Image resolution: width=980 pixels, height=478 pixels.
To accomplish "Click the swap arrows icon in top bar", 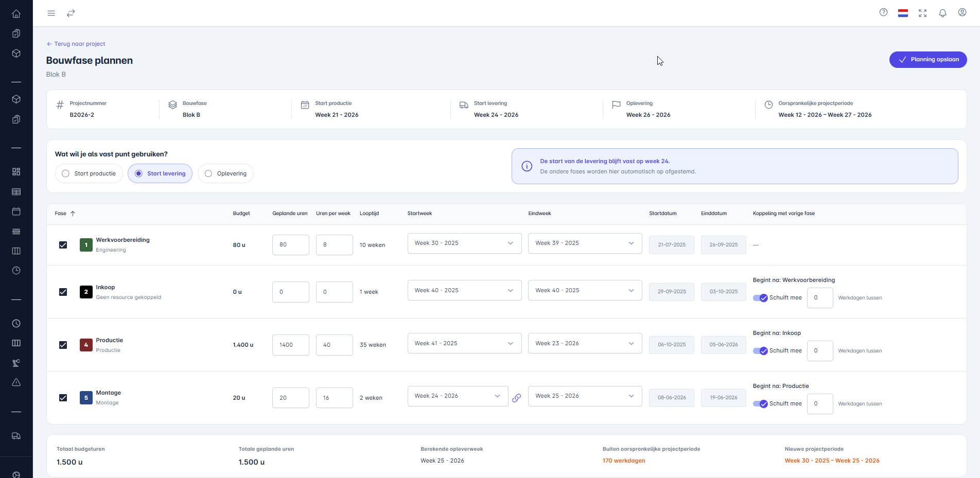I will click(71, 13).
